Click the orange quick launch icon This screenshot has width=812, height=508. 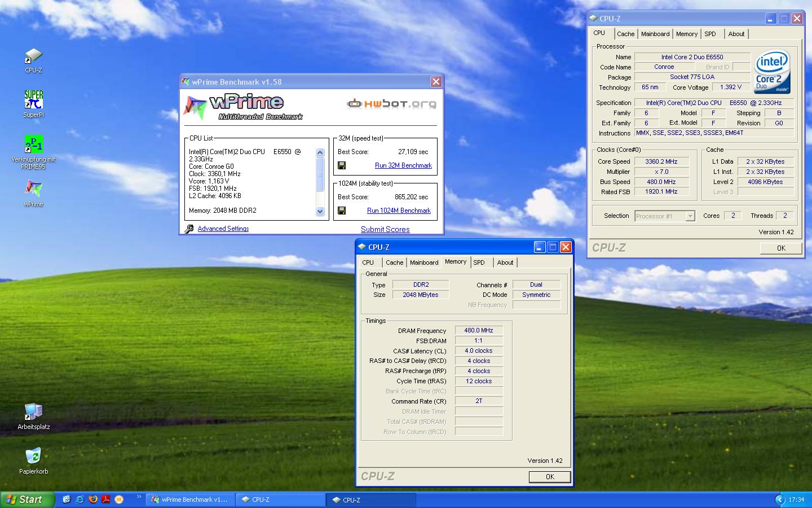click(x=118, y=500)
